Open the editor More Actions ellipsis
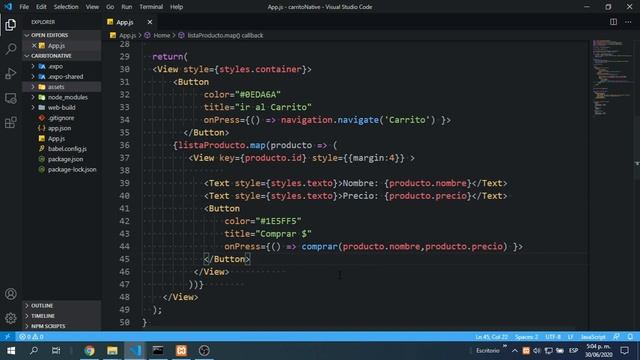 coord(628,22)
